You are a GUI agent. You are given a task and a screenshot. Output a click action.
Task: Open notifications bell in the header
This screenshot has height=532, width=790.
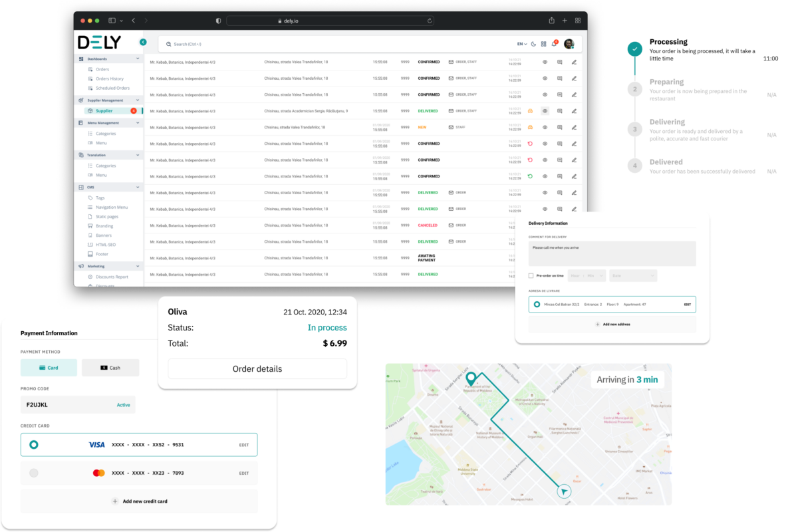(x=554, y=44)
